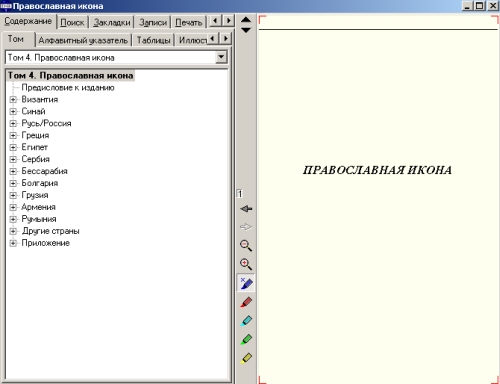Switch to the Поиск tab
Viewport: 500px width, 384px height.
(x=72, y=22)
